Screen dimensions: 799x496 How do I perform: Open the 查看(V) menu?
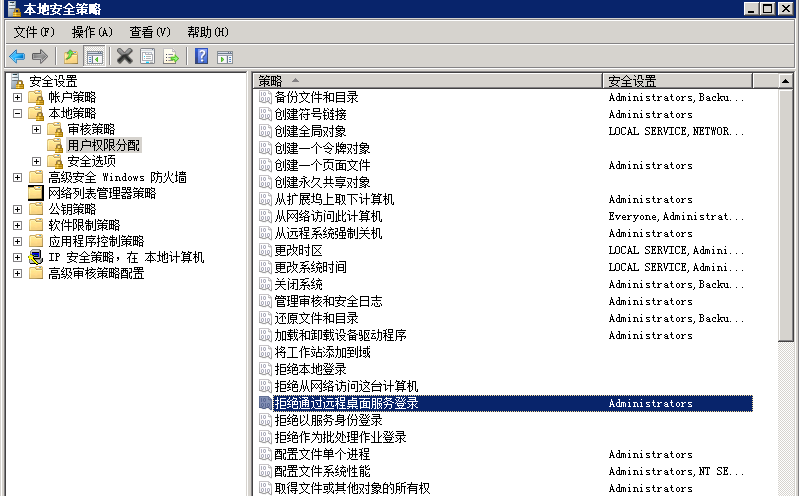coord(150,32)
